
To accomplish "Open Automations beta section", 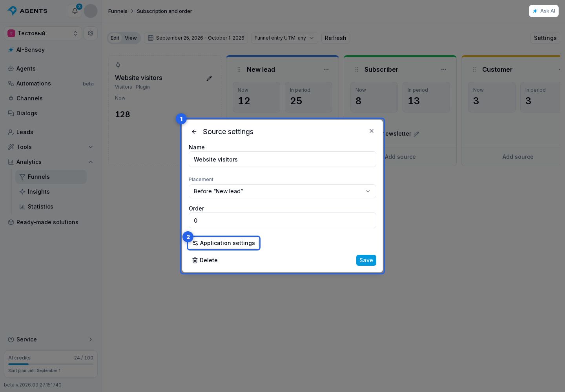I will (51, 83).
